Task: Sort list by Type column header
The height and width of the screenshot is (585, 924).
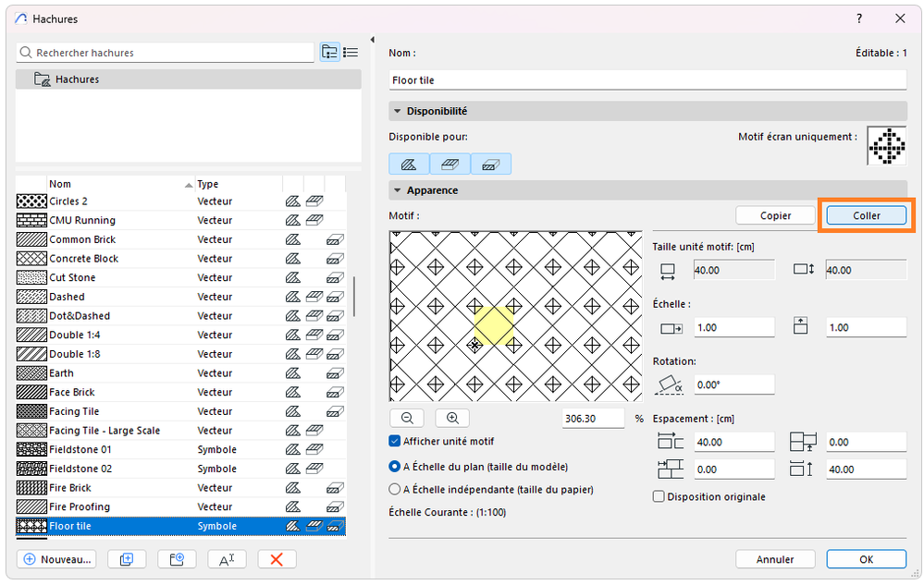Action: point(239,184)
